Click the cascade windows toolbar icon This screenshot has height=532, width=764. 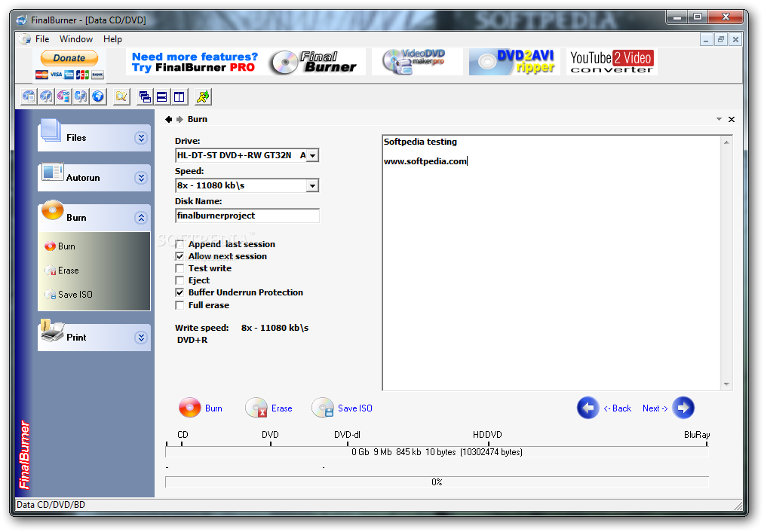pyautogui.click(x=145, y=97)
